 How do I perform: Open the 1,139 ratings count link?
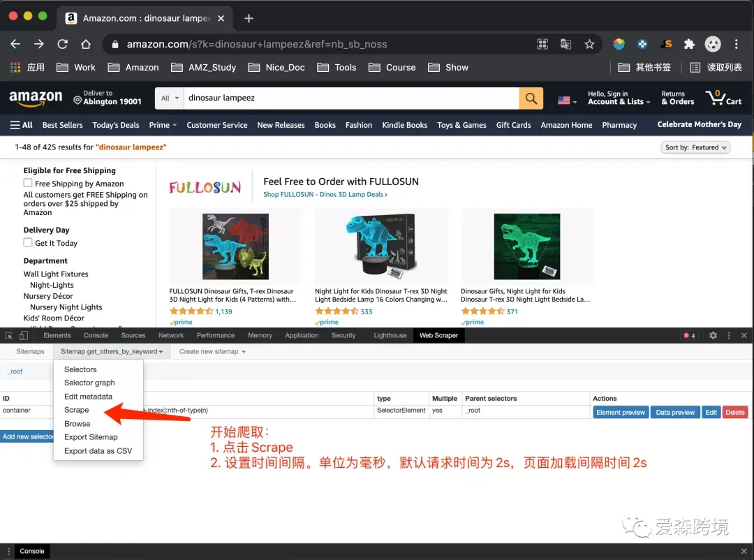coord(223,311)
